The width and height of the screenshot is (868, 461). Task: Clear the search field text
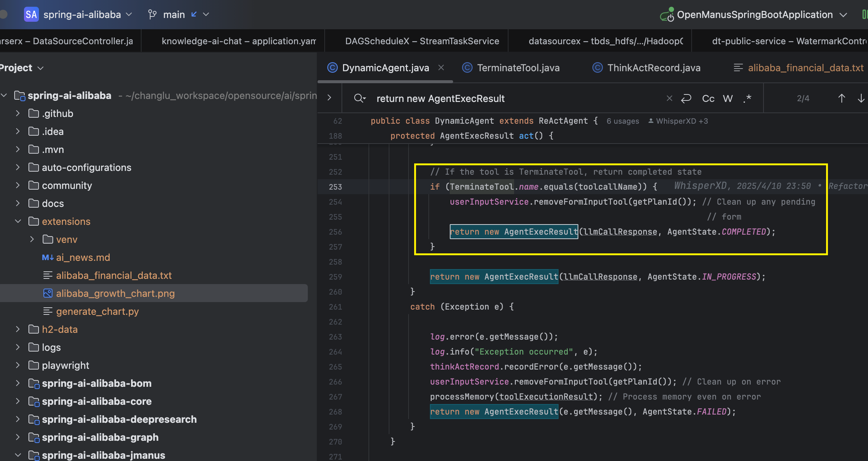tap(669, 98)
